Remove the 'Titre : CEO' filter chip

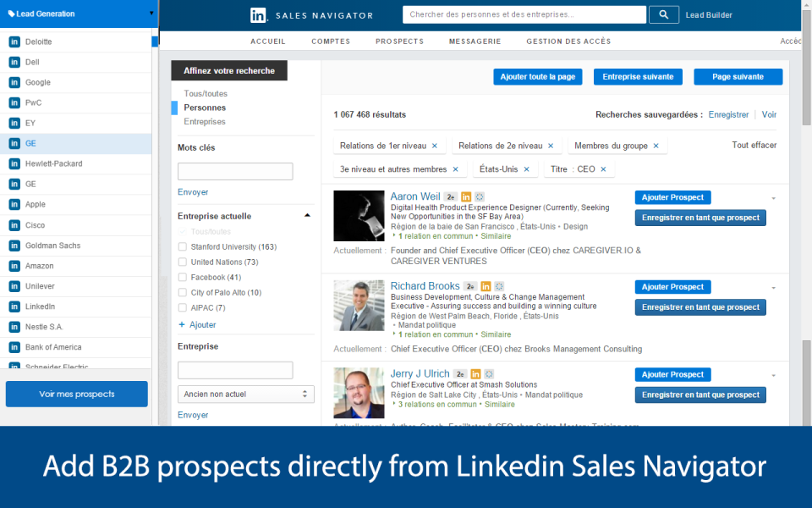pyautogui.click(x=603, y=169)
